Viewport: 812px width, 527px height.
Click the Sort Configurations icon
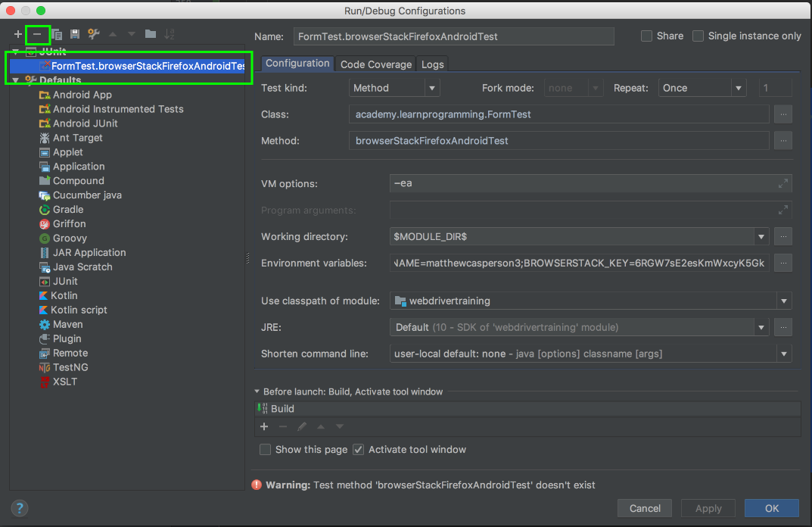click(x=170, y=34)
